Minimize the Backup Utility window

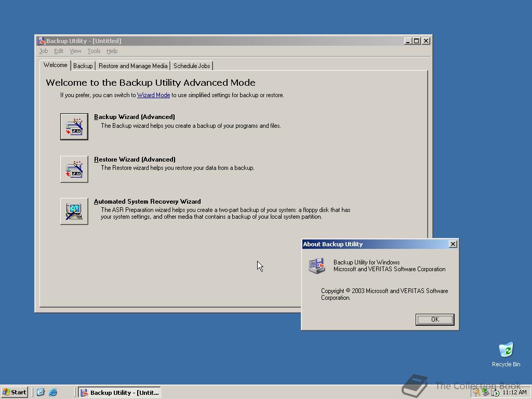[408, 41]
